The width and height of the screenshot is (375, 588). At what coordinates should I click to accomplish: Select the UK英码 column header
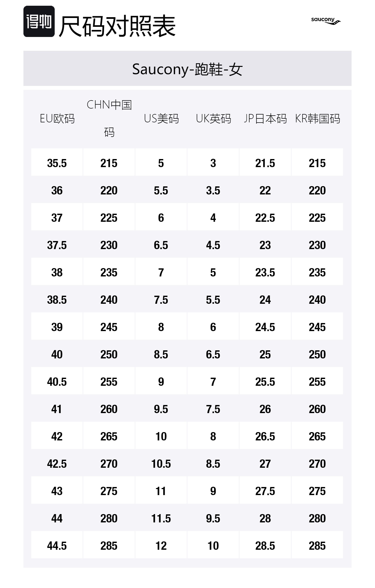[213, 119]
